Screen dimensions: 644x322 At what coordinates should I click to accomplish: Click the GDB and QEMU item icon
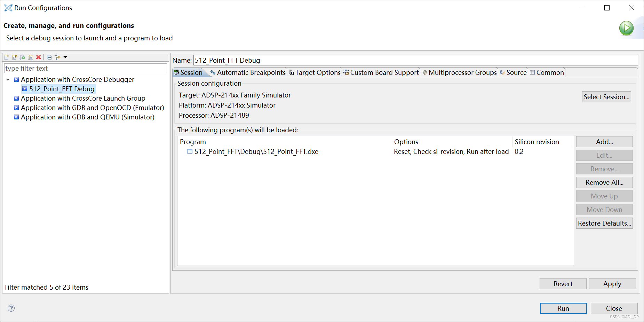(x=16, y=117)
